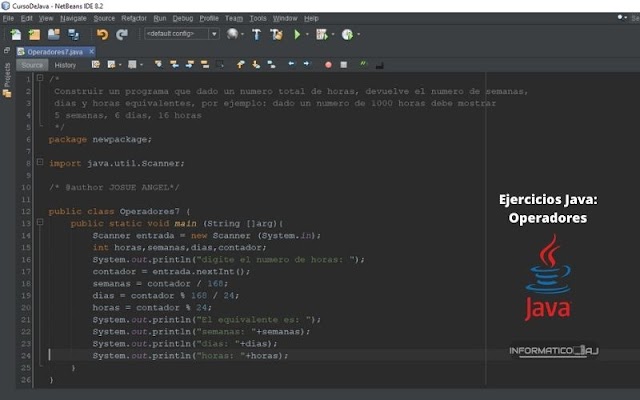This screenshot has height=400, width=640.
Task: Switch to the Source view button
Action: pyautogui.click(x=32, y=65)
